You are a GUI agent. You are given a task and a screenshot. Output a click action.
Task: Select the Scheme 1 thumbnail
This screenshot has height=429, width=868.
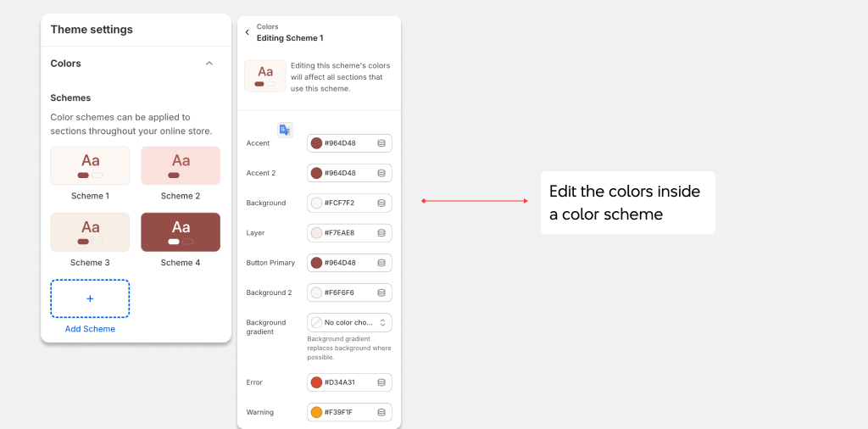tap(90, 165)
